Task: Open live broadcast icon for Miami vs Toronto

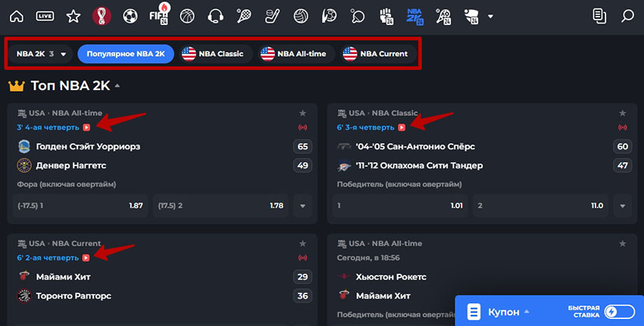Action: pos(303,258)
